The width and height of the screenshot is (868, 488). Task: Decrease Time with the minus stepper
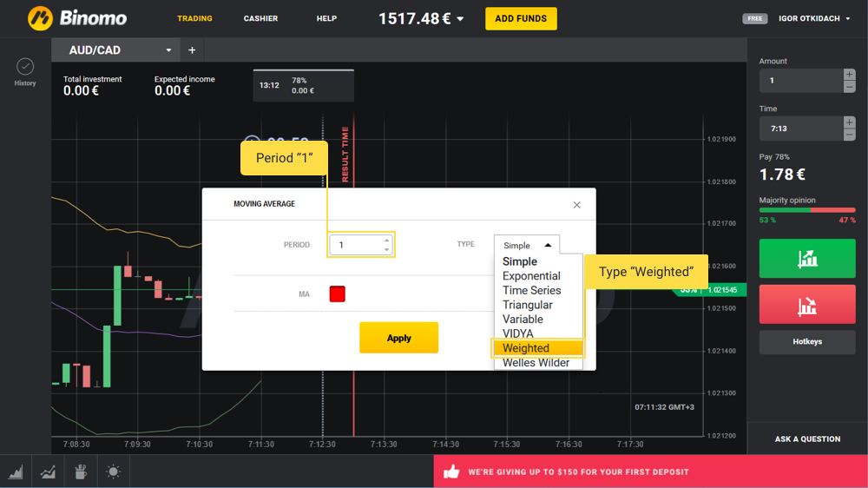[849, 135]
